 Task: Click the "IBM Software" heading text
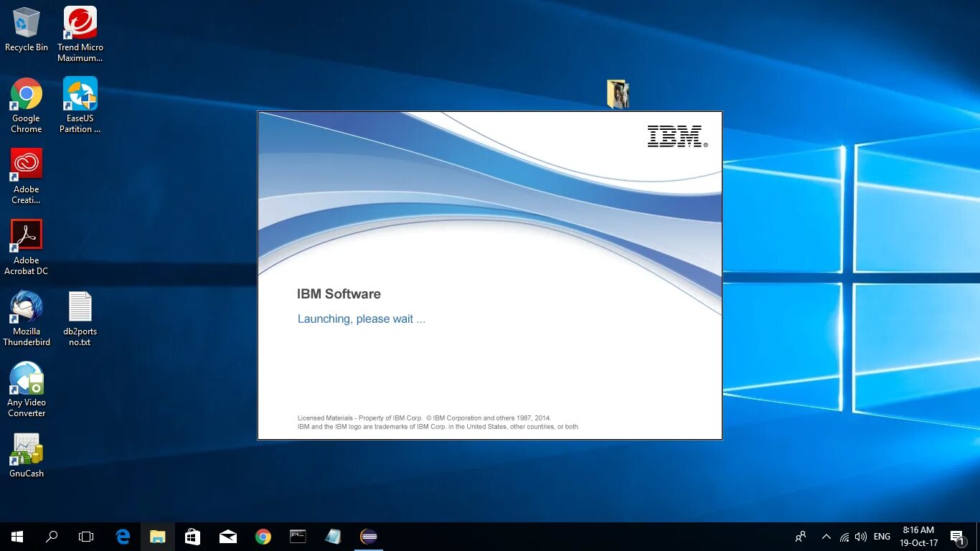(339, 294)
